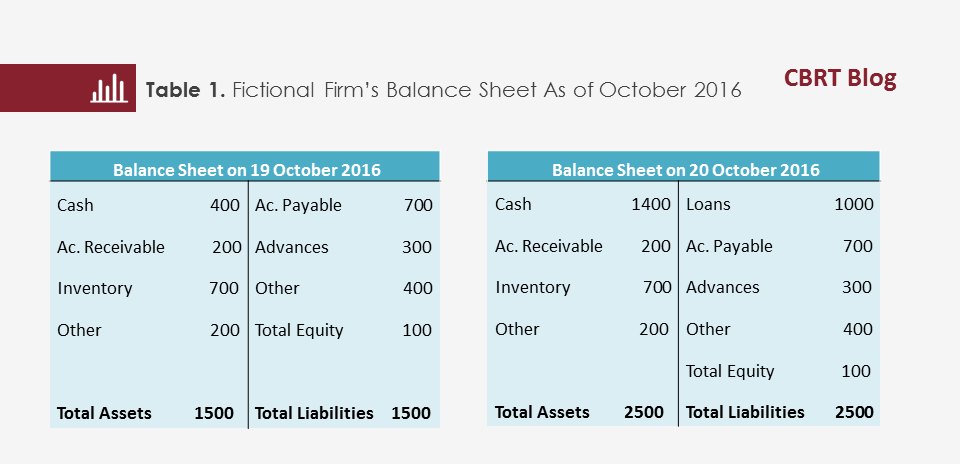This screenshot has width=960, height=464.
Task: Click Inventory label in right table
Action: (533, 288)
